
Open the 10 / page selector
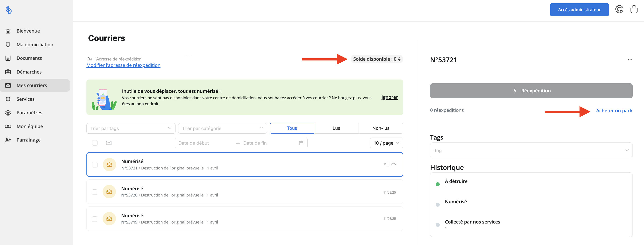[386, 143]
